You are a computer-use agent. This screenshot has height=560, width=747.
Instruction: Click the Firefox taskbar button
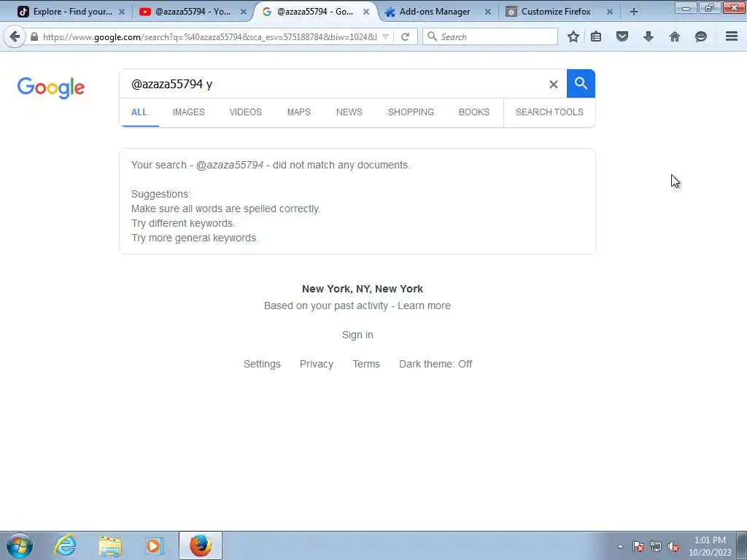pyautogui.click(x=201, y=545)
